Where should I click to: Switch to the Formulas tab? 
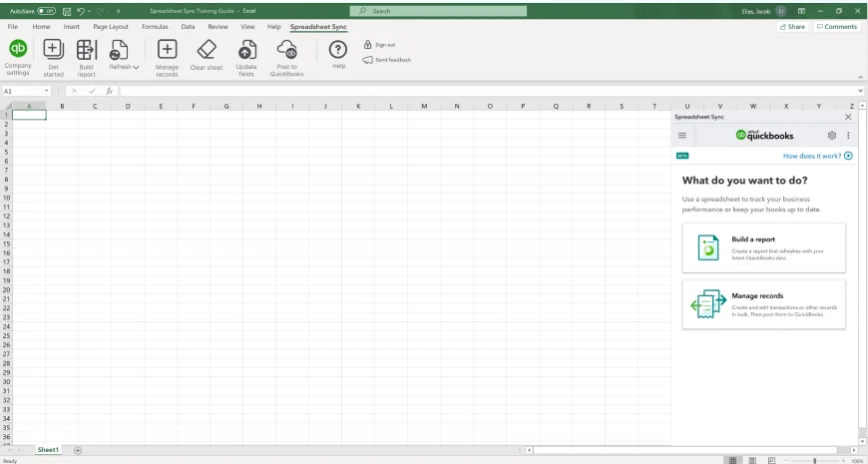[155, 27]
